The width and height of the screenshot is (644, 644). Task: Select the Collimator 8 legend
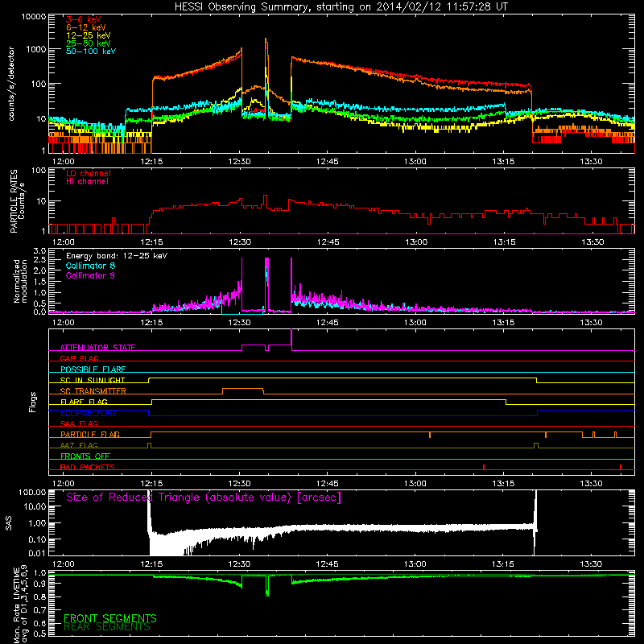click(x=90, y=266)
